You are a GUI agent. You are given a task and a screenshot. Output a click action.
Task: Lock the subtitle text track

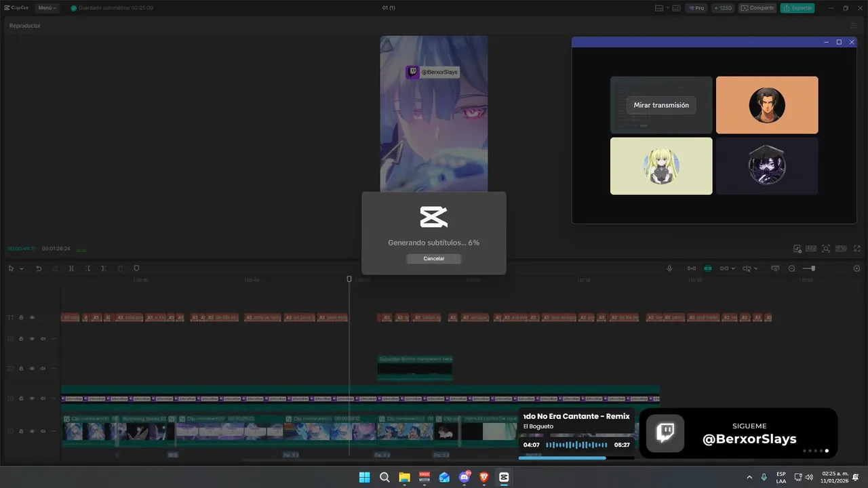point(21,317)
